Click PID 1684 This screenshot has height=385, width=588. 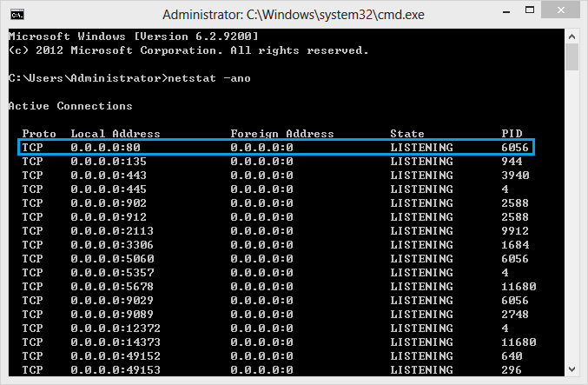click(515, 245)
